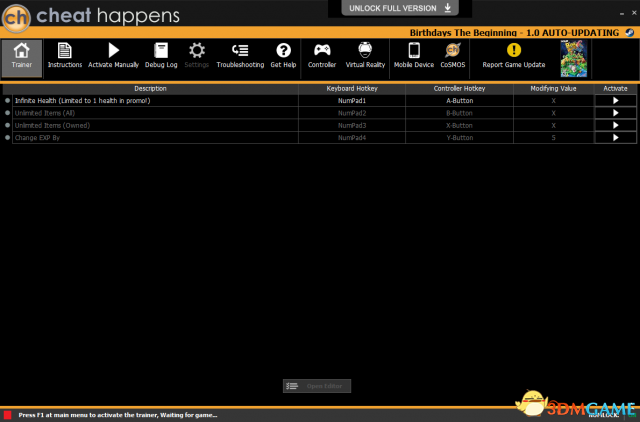Open the Instructions page icon
This screenshot has height=422, width=640.
pyautogui.click(x=65, y=51)
